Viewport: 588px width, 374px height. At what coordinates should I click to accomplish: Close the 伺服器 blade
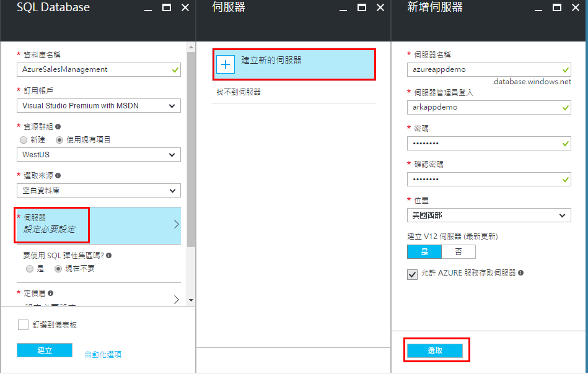coord(380,7)
